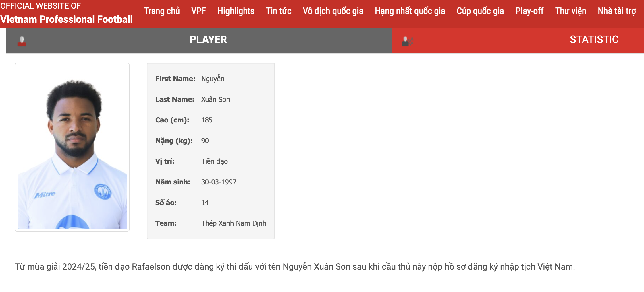
Task: Click the statistic icon beside STATISTIC label
Action: (x=407, y=41)
